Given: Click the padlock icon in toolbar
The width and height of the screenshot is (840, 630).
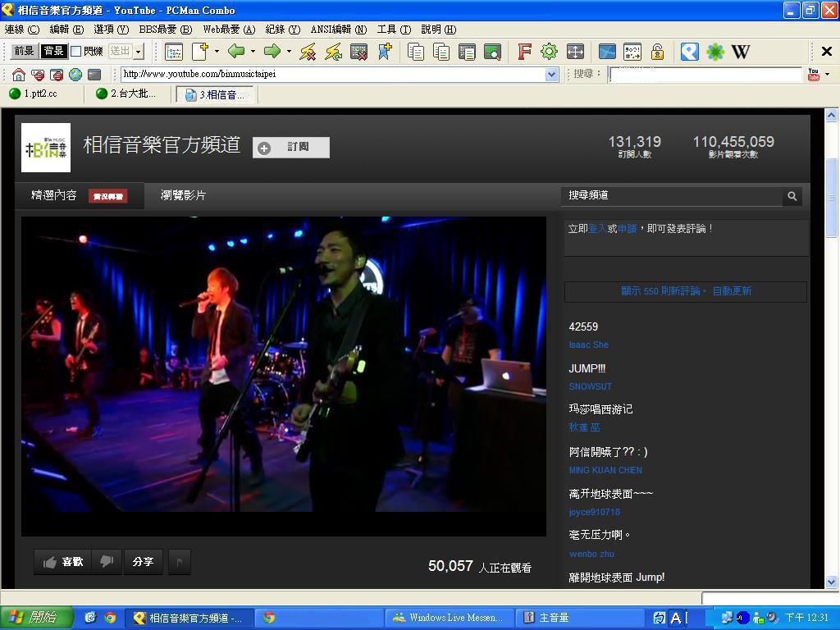Looking at the screenshot, I should pos(657,52).
